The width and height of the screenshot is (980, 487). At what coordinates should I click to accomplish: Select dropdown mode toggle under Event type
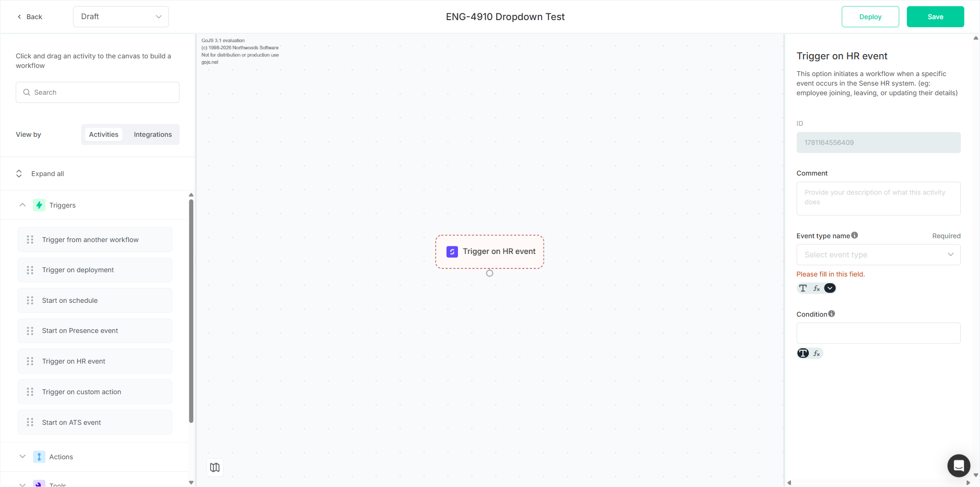(x=830, y=288)
